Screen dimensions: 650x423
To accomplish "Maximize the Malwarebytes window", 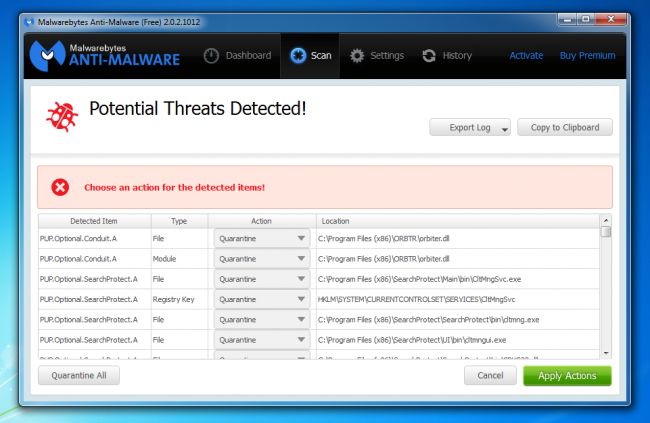I will [586, 19].
